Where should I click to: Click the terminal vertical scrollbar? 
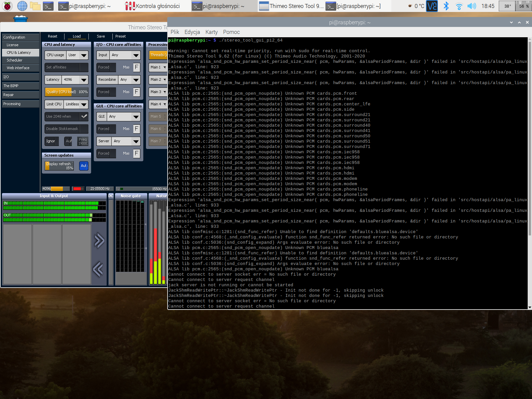[x=530, y=173]
